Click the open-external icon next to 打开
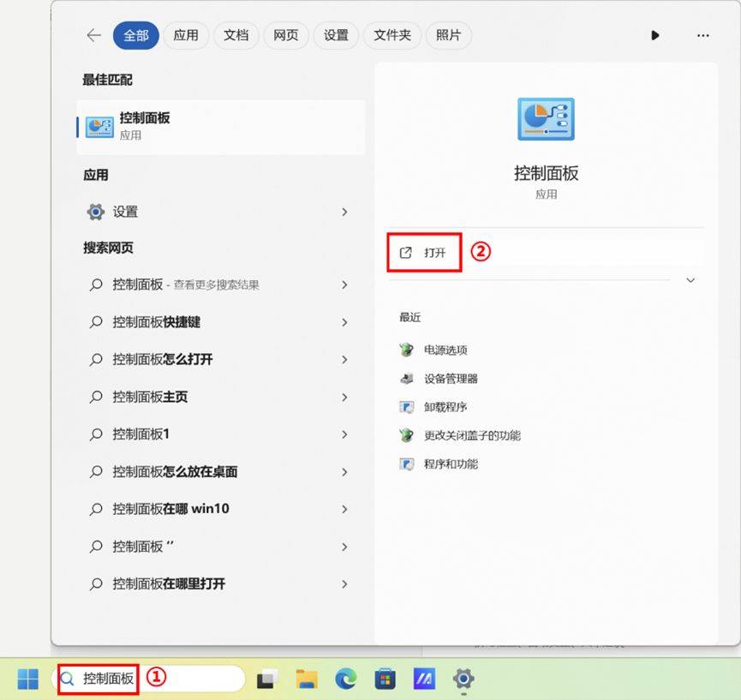 coord(405,253)
